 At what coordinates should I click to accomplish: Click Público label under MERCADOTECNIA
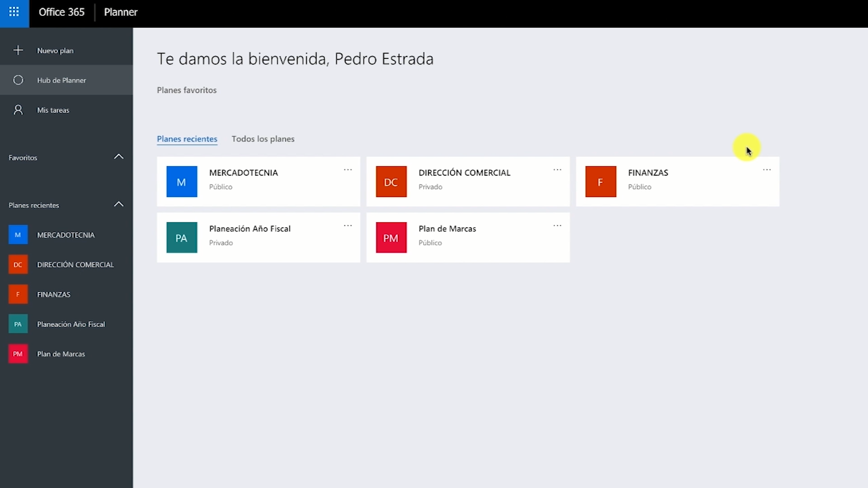(x=221, y=187)
